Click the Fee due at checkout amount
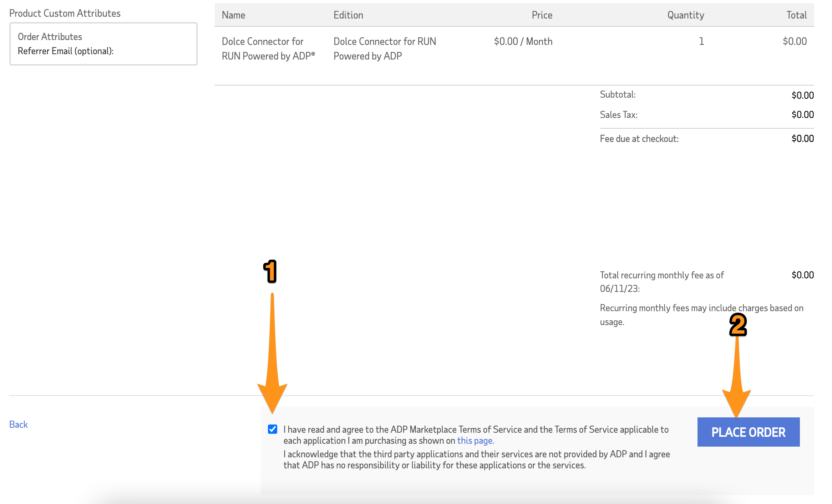This screenshot has height=504, width=832. pyautogui.click(x=802, y=139)
